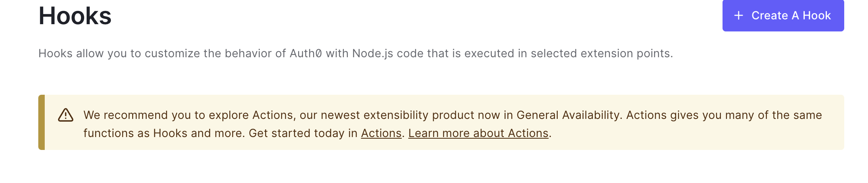The height and width of the screenshot is (183, 868).
Task: Click 'We recommend you' banner opening text
Action: (137, 115)
